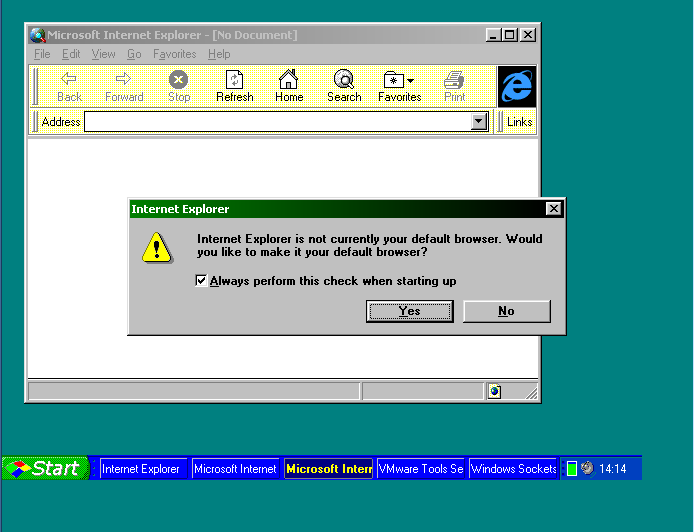Click the Forward arrow toolbar icon

124,80
